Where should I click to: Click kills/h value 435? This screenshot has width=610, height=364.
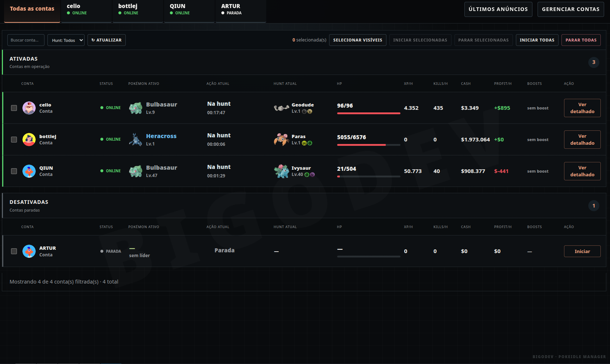438,108
